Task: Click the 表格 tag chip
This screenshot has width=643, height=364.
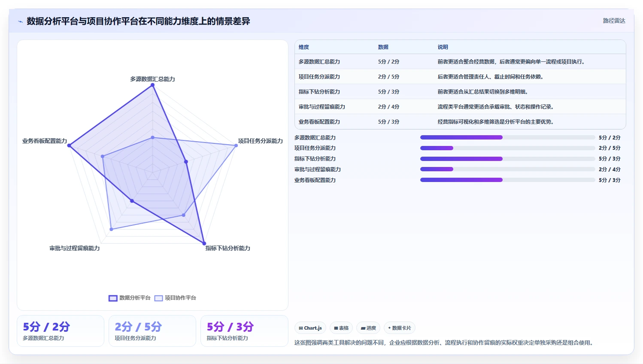Action: 341,328
